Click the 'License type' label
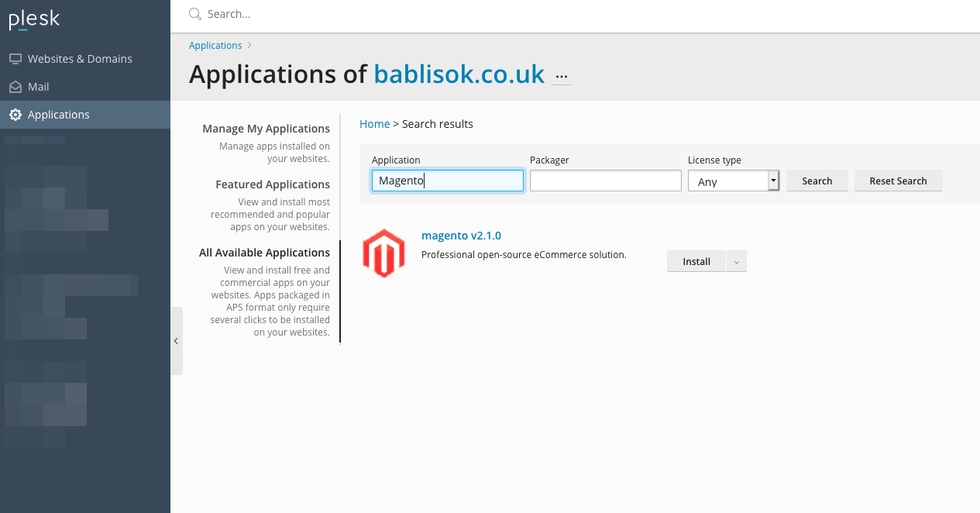The width and height of the screenshot is (980, 513). (714, 160)
